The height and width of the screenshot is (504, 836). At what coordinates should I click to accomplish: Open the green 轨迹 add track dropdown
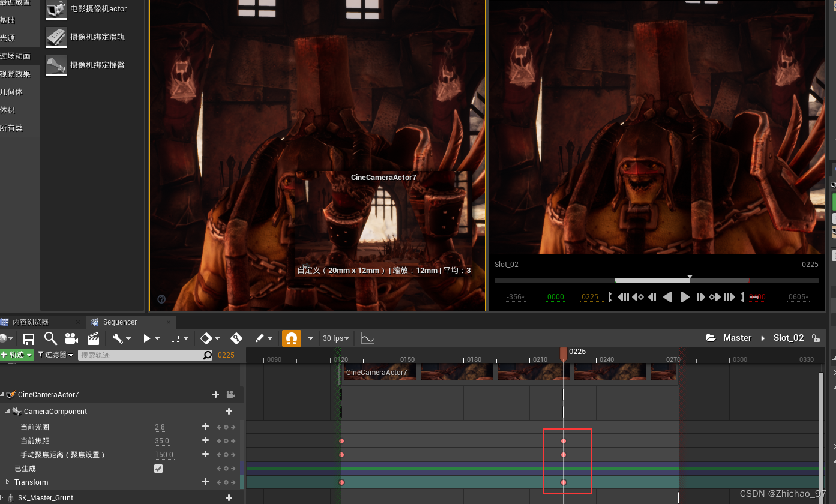click(17, 355)
